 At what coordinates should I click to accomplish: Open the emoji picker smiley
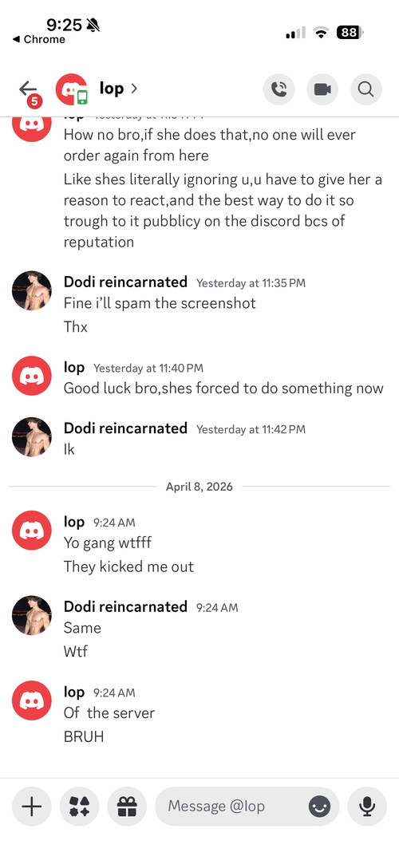click(319, 807)
